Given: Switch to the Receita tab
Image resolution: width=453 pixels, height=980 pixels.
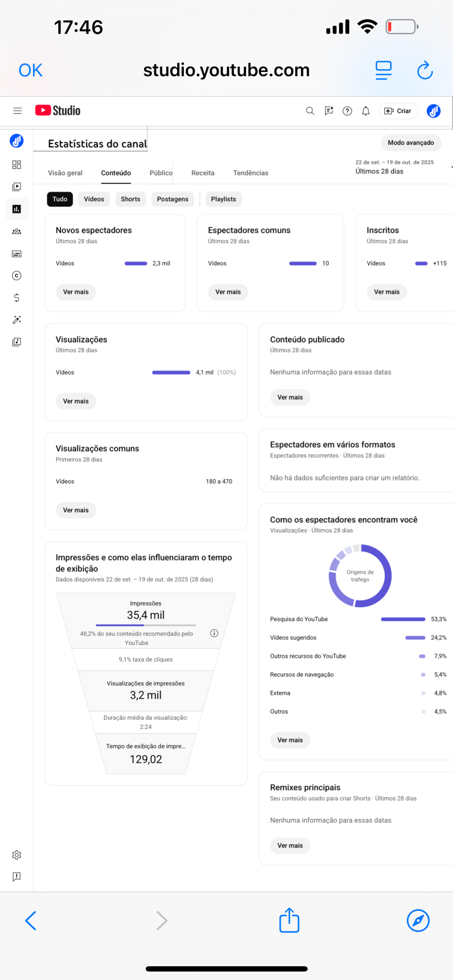Looking at the screenshot, I should [203, 173].
